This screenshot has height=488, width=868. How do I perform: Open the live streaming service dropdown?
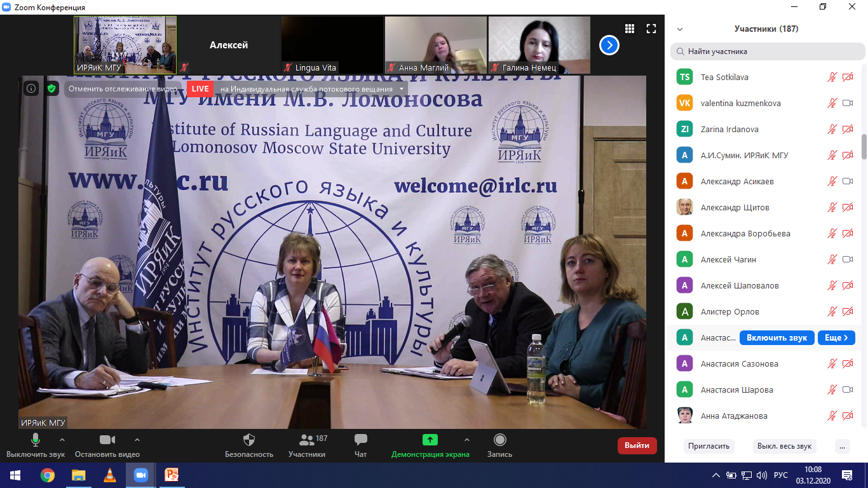click(x=402, y=89)
